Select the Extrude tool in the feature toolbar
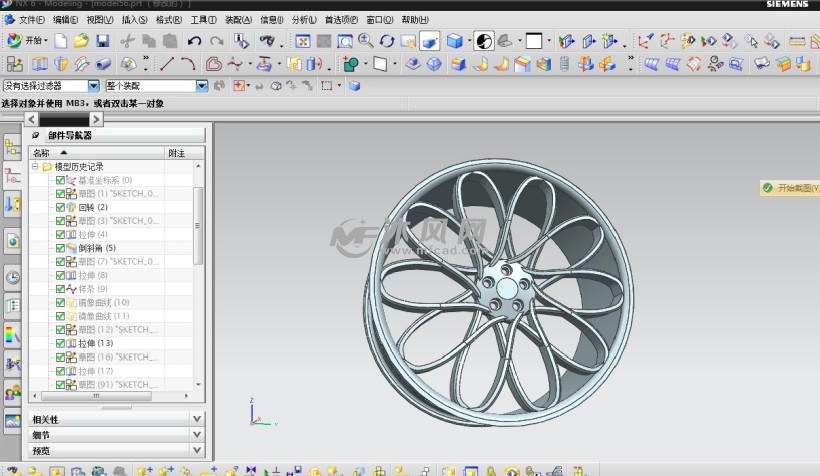The height and width of the screenshot is (476, 820). coord(40,64)
